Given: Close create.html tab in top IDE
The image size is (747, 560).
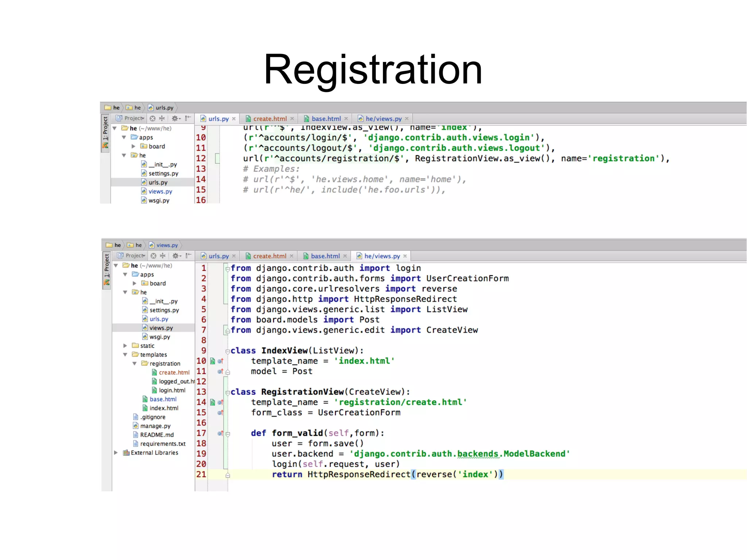Looking at the screenshot, I should pyautogui.click(x=292, y=119).
